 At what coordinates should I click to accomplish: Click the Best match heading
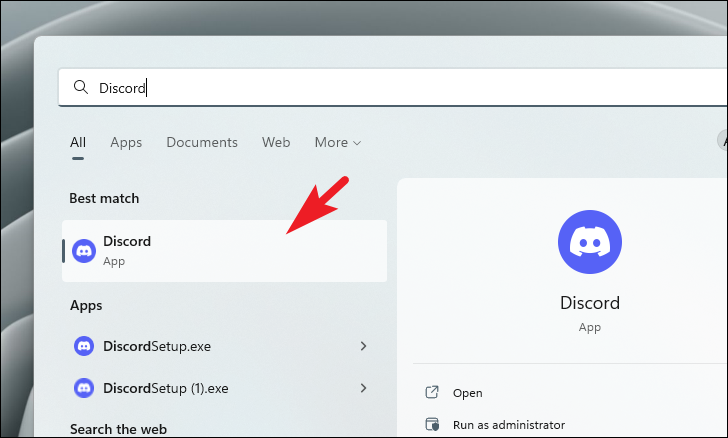click(x=104, y=198)
